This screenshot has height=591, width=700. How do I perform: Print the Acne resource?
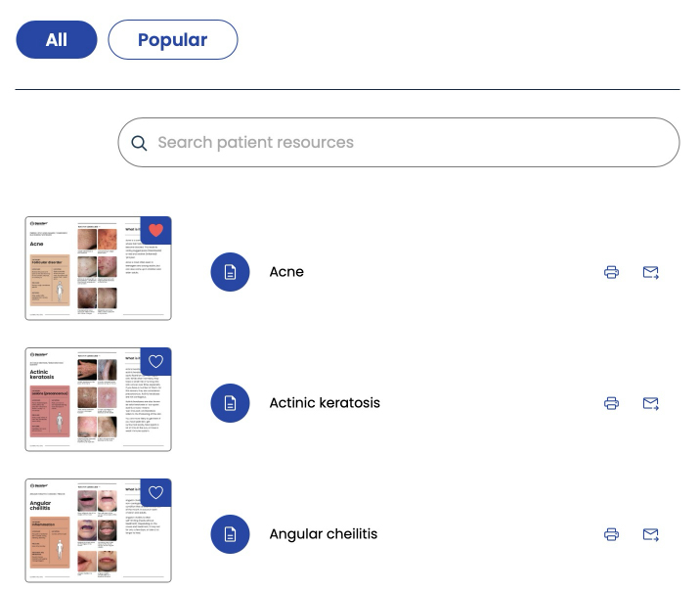pyautogui.click(x=611, y=272)
